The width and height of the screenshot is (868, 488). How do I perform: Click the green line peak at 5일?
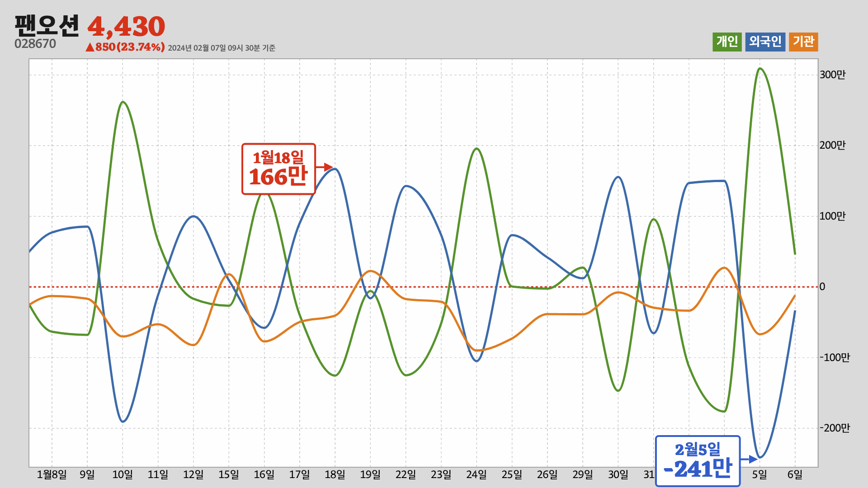coord(759,69)
